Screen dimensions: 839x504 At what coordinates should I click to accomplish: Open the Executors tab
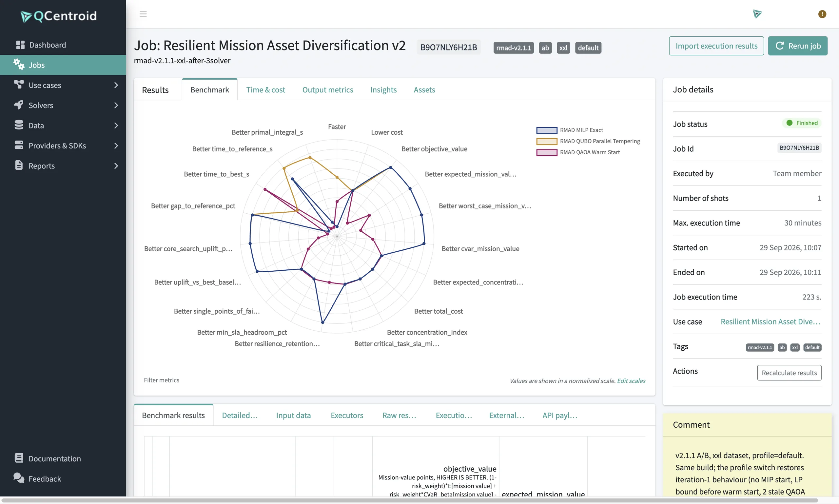347,415
